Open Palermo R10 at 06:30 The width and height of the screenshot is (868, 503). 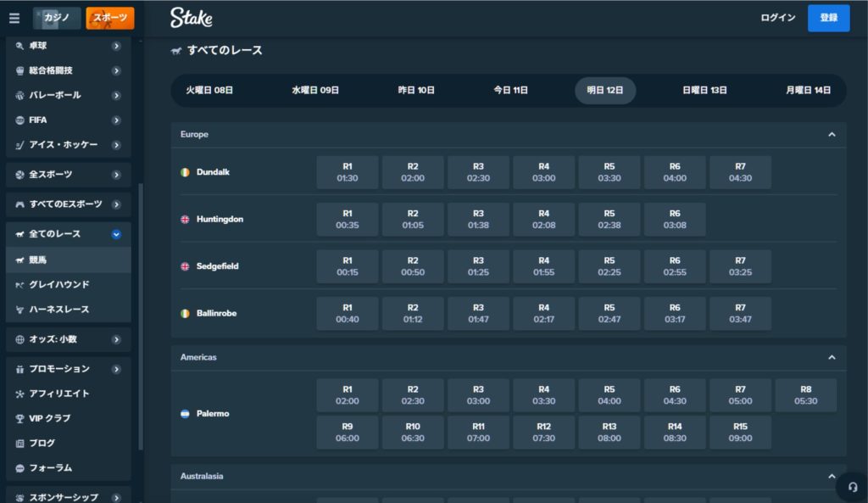pyautogui.click(x=413, y=432)
